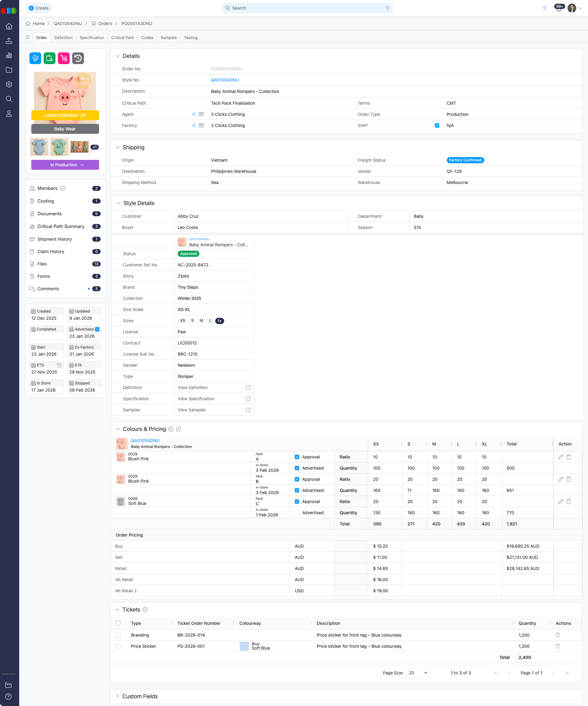Click the global Search field
Viewport: 588px width, 706px height.
click(307, 8)
